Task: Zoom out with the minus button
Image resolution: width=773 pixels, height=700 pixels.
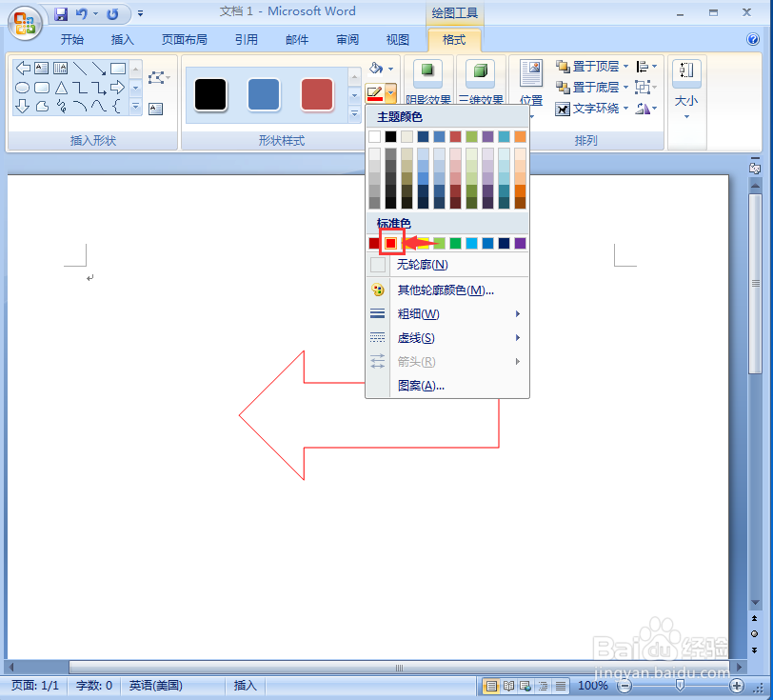Action: point(624,686)
